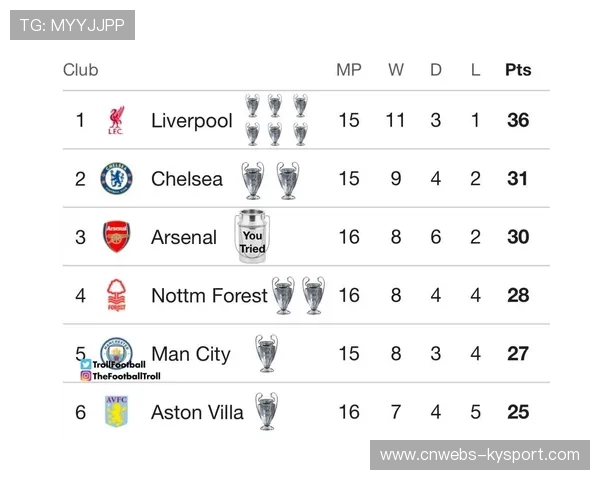600x480 pixels.
Task: Open the Nottm Forest team name
Action: click(x=209, y=295)
